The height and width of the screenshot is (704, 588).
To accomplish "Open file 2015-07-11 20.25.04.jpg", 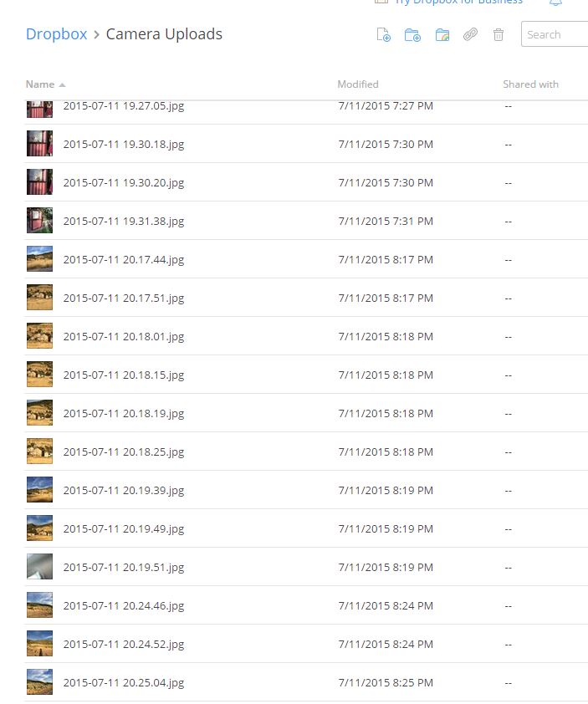I will coord(124,682).
